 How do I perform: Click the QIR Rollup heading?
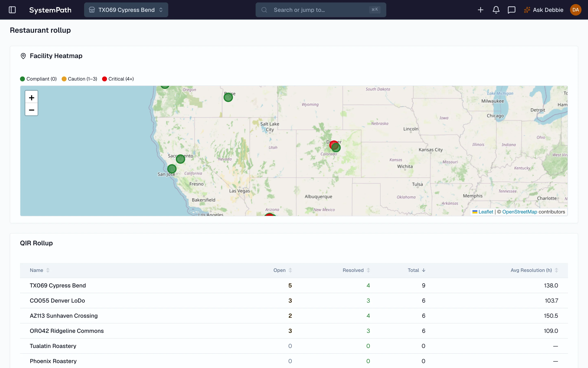[37, 243]
